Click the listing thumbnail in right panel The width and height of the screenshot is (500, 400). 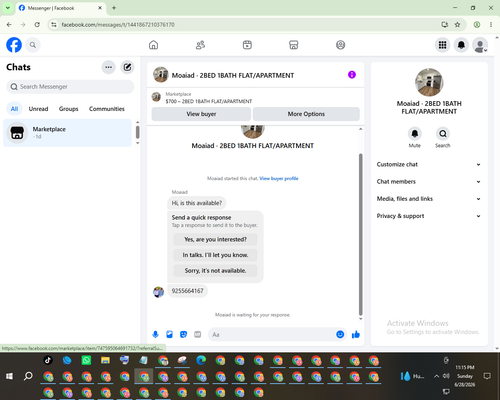[x=429, y=82]
